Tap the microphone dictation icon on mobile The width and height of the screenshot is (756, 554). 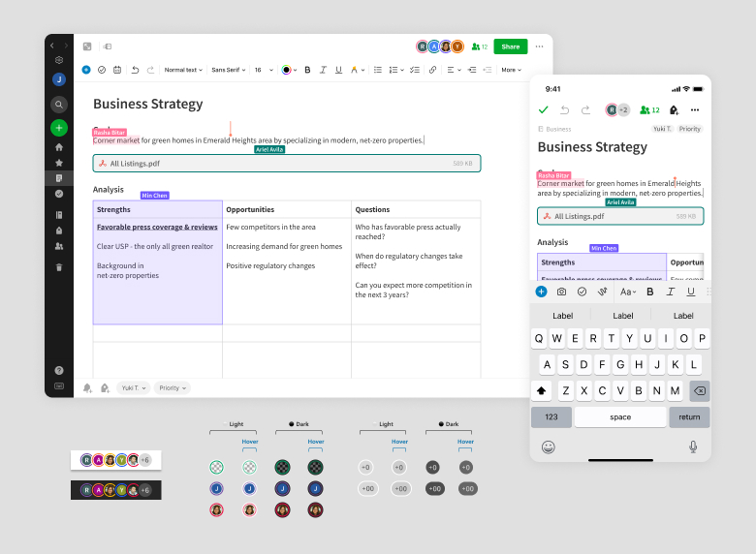point(693,447)
